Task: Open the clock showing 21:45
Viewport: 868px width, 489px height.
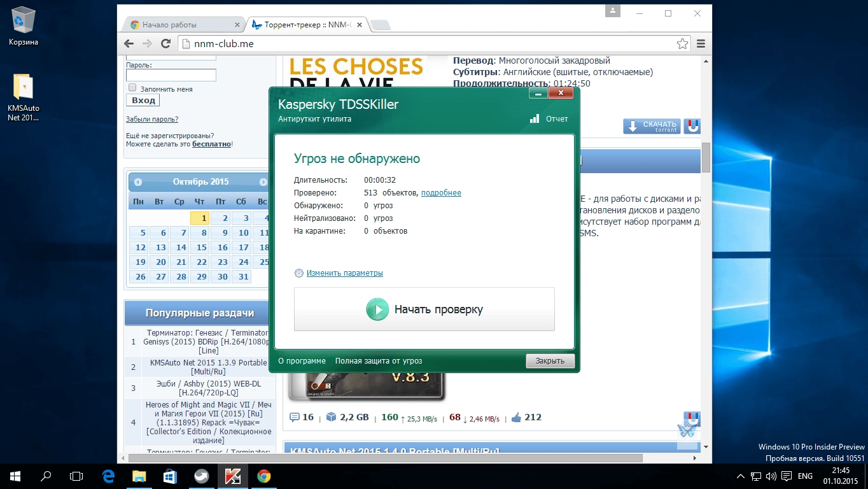Action: (841, 476)
